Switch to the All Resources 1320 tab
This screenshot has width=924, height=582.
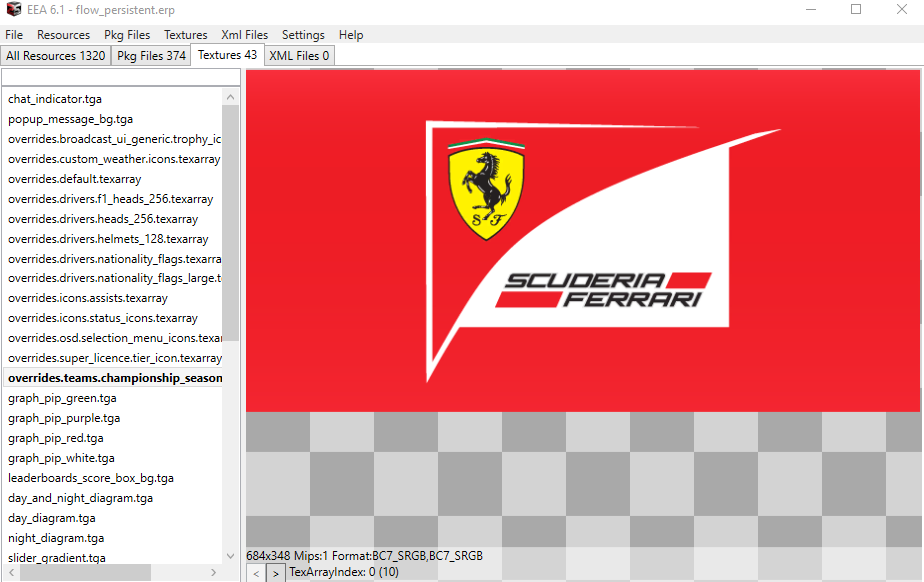(55, 56)
